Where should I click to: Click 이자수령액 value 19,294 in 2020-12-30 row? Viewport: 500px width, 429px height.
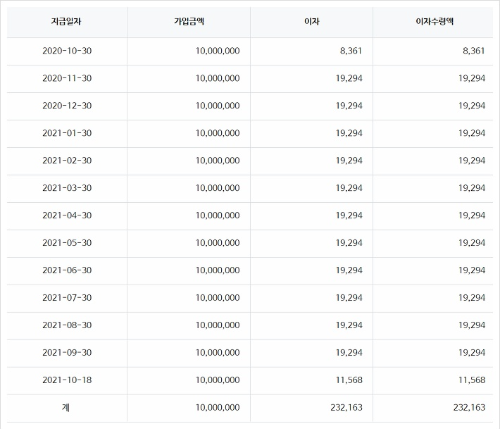472,106
